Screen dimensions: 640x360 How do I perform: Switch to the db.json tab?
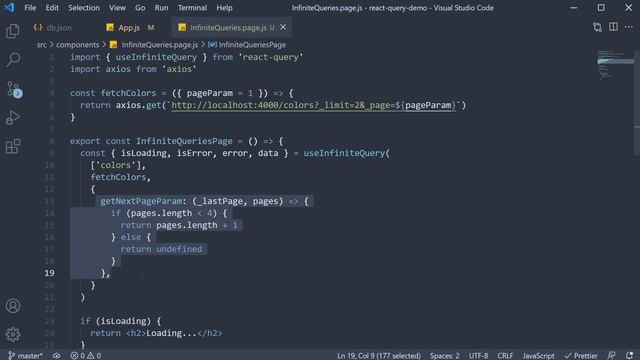[x=59, y=27]
